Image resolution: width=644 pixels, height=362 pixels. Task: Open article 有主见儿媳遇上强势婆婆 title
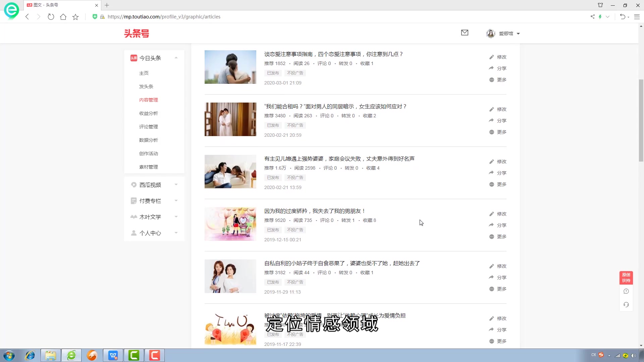pos(339,159)
